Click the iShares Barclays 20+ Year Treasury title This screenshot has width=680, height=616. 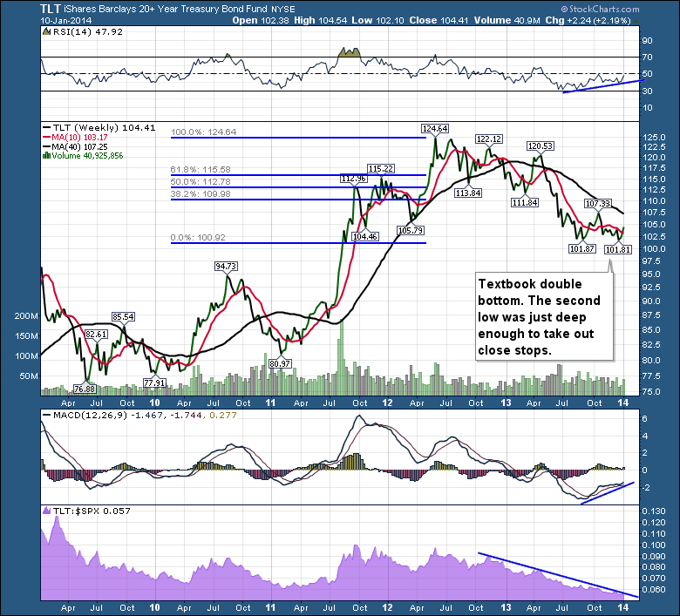tap(166, 9)
